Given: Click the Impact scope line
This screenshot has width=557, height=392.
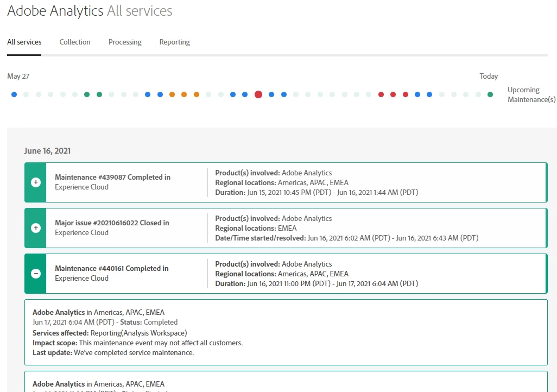Looking at the screenshot, I should (137, 343).
